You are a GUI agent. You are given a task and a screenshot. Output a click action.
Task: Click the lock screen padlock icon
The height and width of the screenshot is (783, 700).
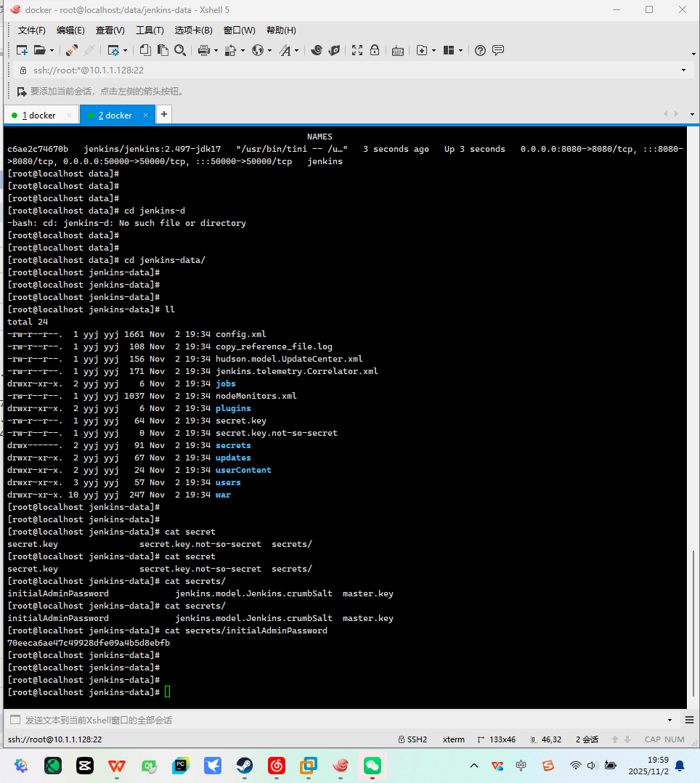coord(375,50)
